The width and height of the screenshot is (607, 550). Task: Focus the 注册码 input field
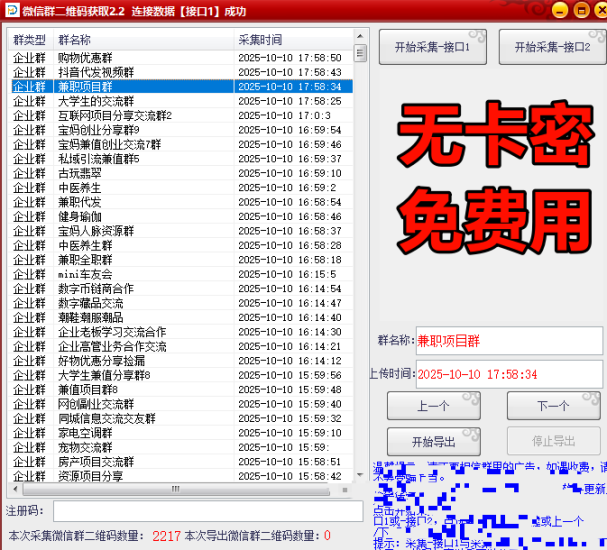(x=208, y=511)
